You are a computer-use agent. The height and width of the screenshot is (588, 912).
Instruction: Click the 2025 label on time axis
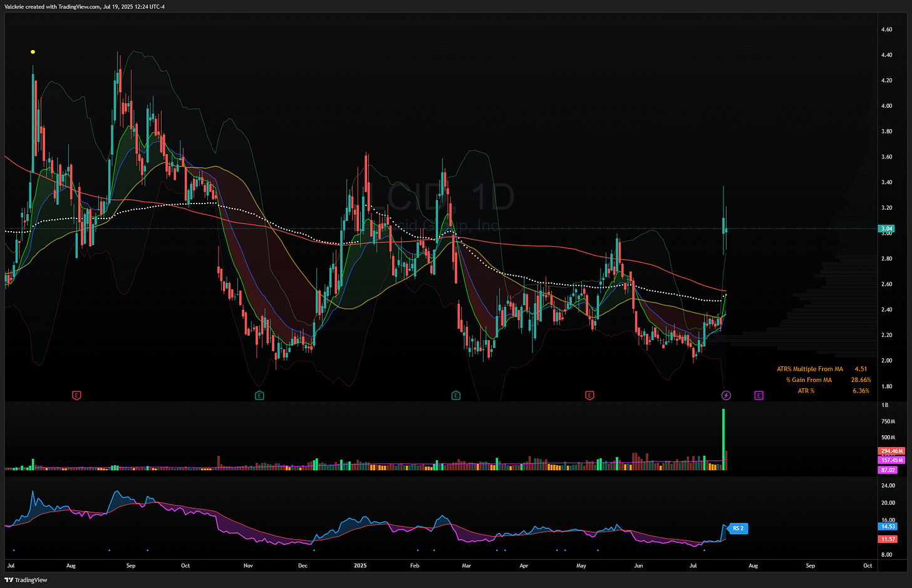360,565
